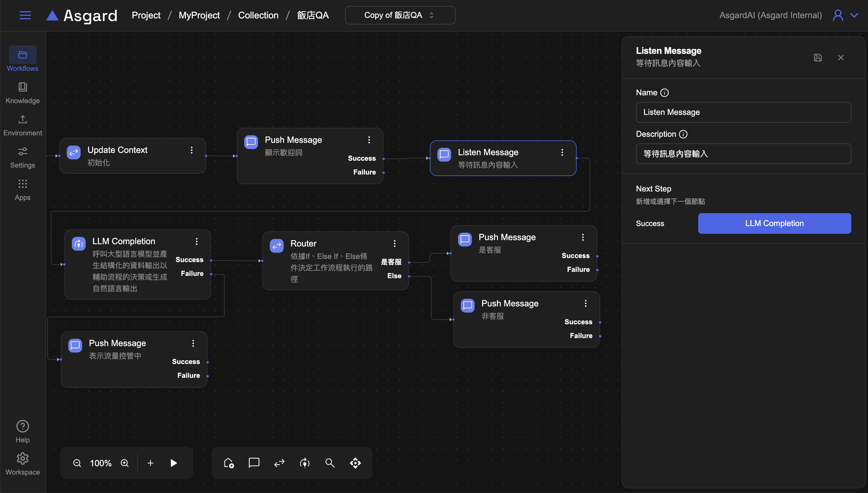Add LLM completion node from toolbar

[304, 463]
